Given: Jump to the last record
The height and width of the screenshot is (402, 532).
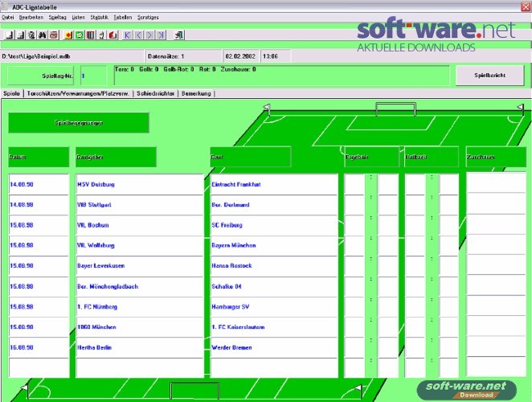Looking at the screenshot, I should pos(161,35).
